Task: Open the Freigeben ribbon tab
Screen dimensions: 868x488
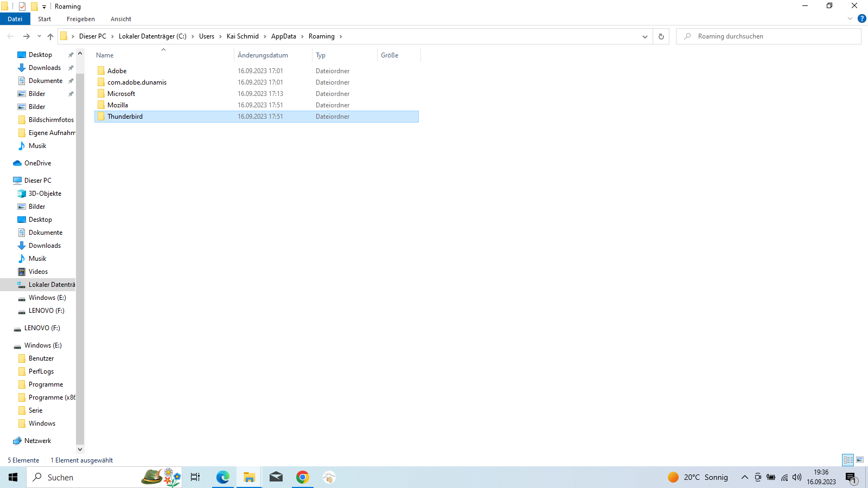Action: (81, 19)
